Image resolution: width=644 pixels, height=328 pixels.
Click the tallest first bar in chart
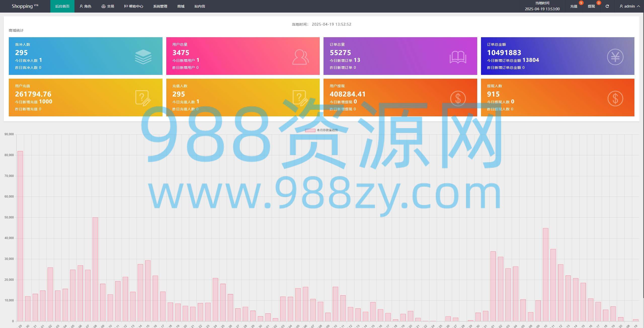click(20, 236)
